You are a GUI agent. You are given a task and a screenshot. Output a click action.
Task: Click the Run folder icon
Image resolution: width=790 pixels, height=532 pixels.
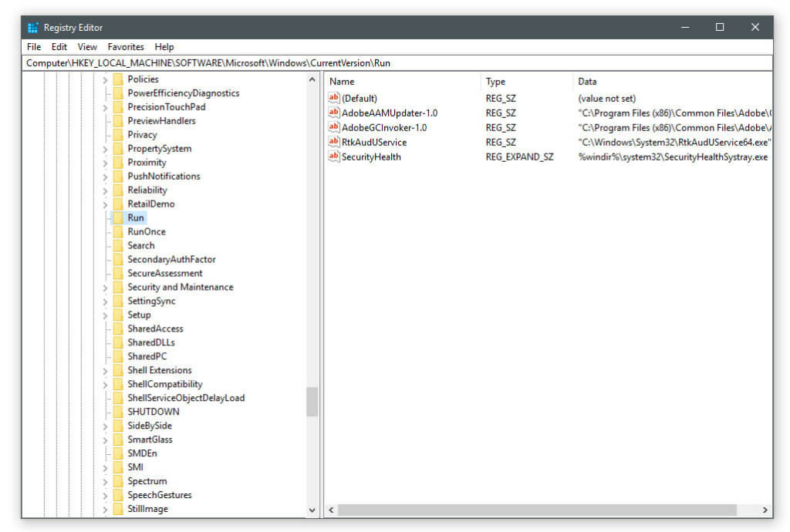[x=118, y=217]
